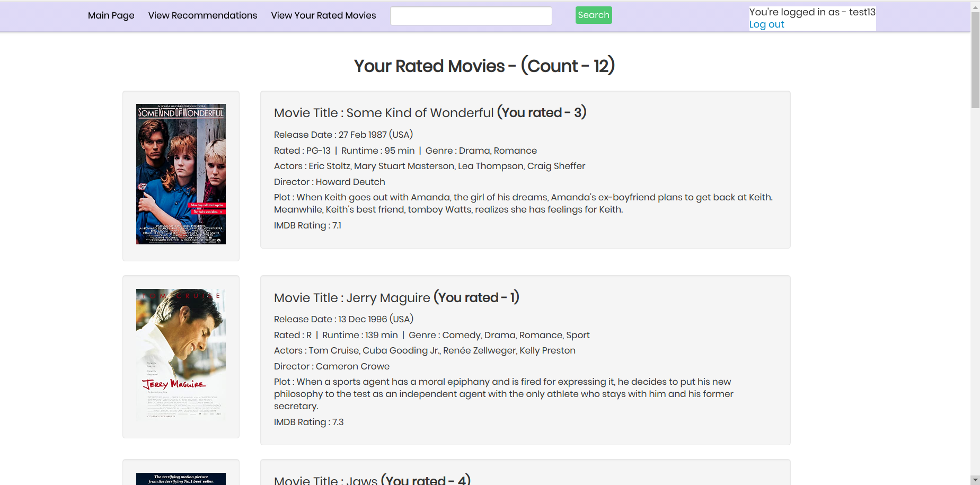Screen dimensions: 980x485
Task: Go to View Recommendations
Action: pos(202,15)
